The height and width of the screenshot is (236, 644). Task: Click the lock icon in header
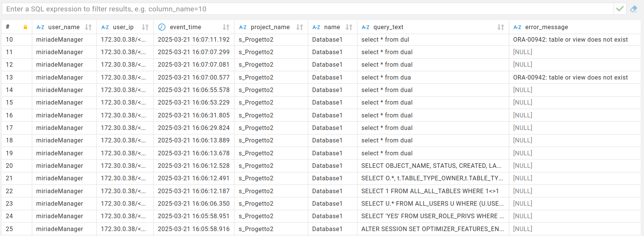pos(25,27)
